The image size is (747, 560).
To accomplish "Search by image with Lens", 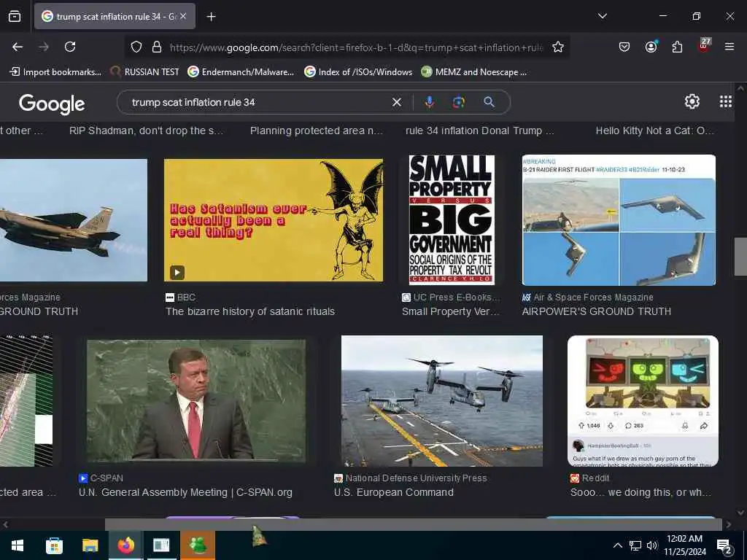I will pos(458,102).
